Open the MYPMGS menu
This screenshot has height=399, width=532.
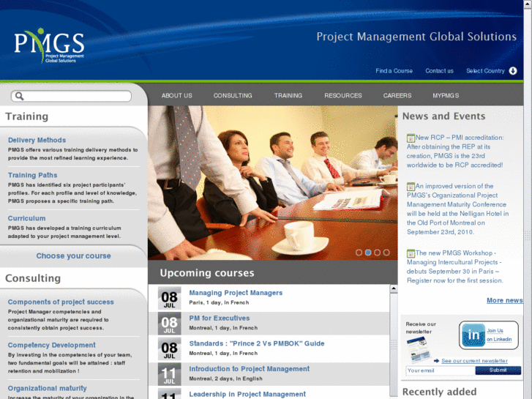[x=446, y=95]
